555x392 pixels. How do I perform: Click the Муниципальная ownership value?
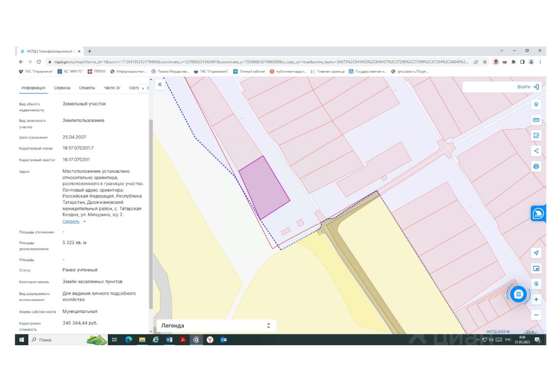(x=80, y=311)
